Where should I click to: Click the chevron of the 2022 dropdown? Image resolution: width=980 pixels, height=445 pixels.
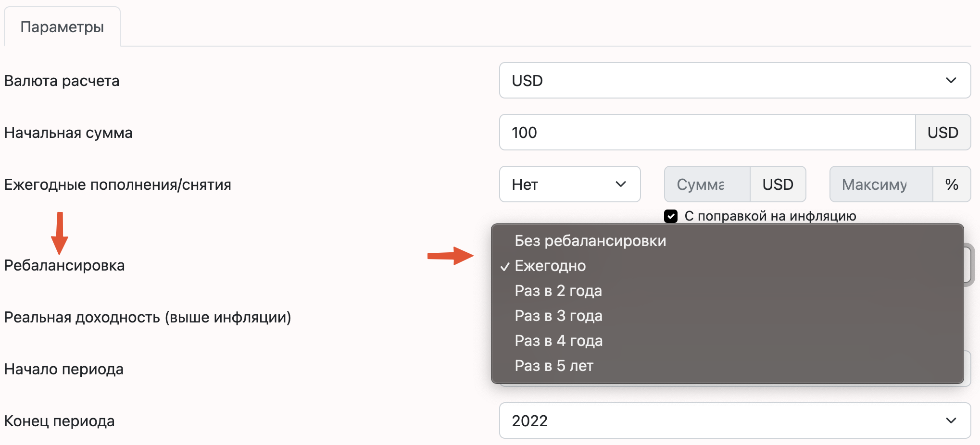(951, 420)
